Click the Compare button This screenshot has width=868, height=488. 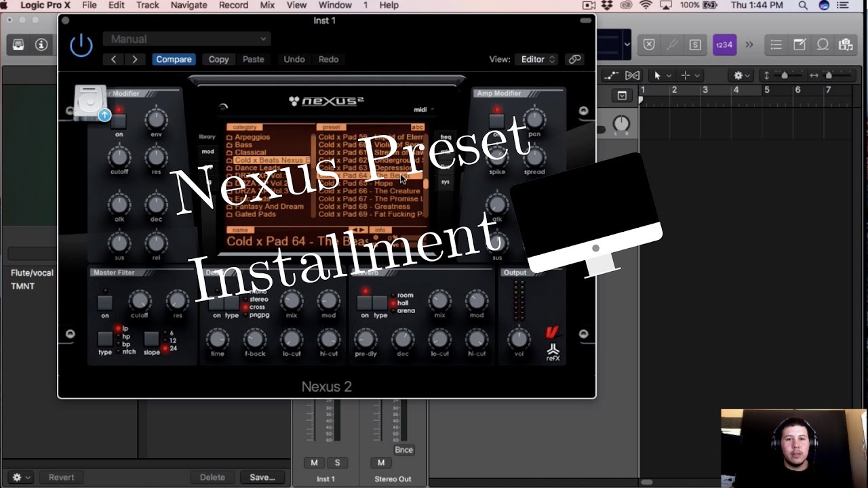[x=174, y=59]
